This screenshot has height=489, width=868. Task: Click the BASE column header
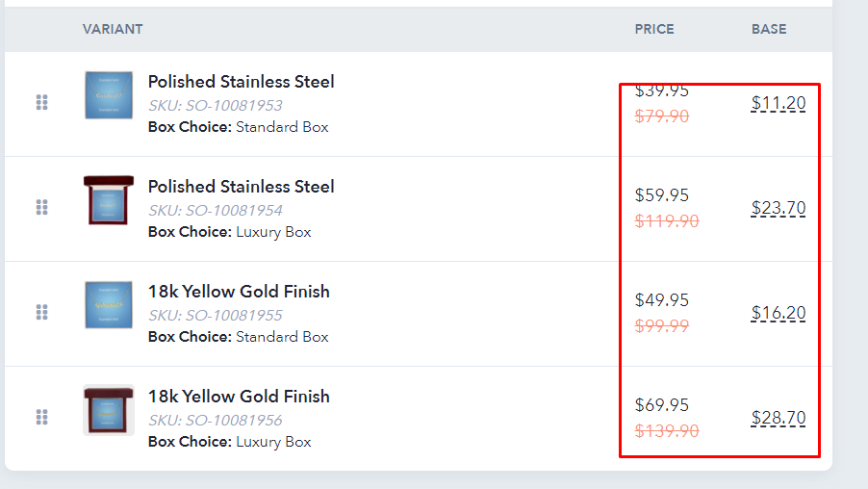pyautogui.click(x=769, y=29)
